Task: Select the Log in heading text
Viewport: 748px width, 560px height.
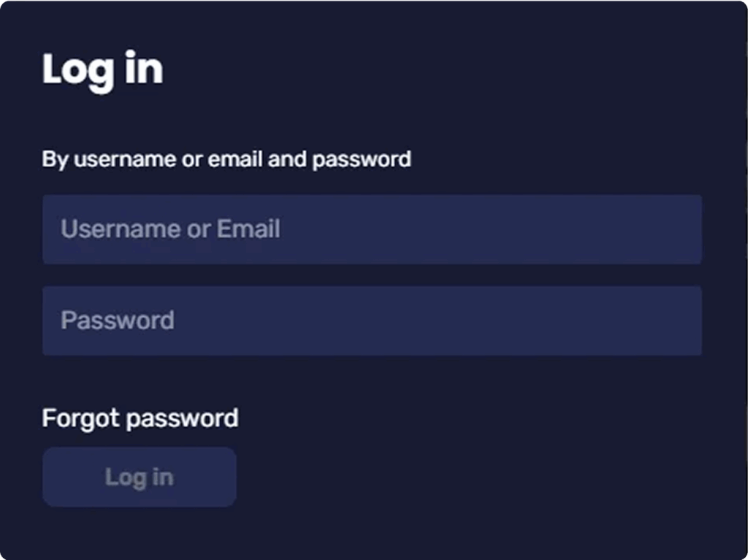Action: point(102,71)
